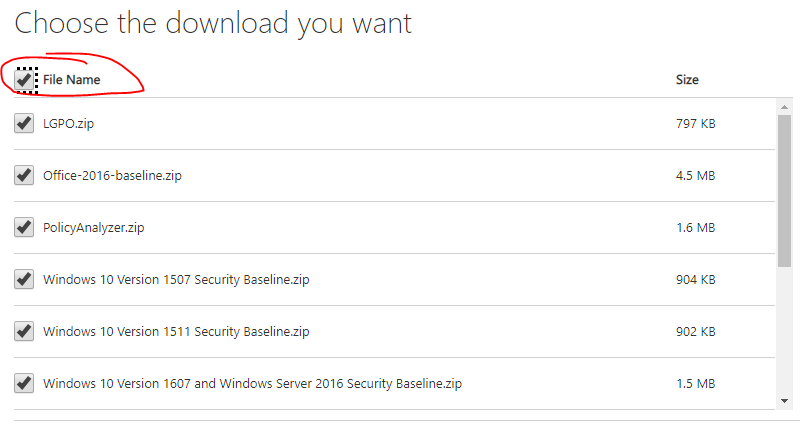
Task: Untick Windows 10 Version 1511 baseline checkbox
Action: 23,332
